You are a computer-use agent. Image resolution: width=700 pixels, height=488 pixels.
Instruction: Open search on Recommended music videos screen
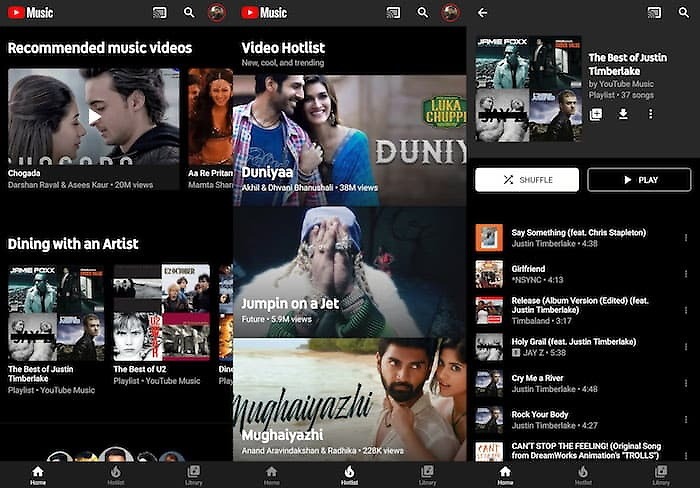tap(189, 13)
